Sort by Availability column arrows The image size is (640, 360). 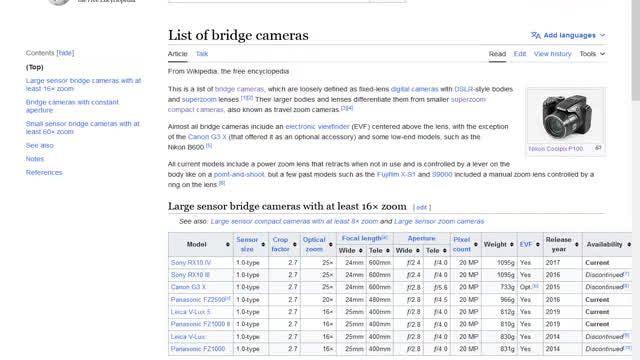click(629, 244)
